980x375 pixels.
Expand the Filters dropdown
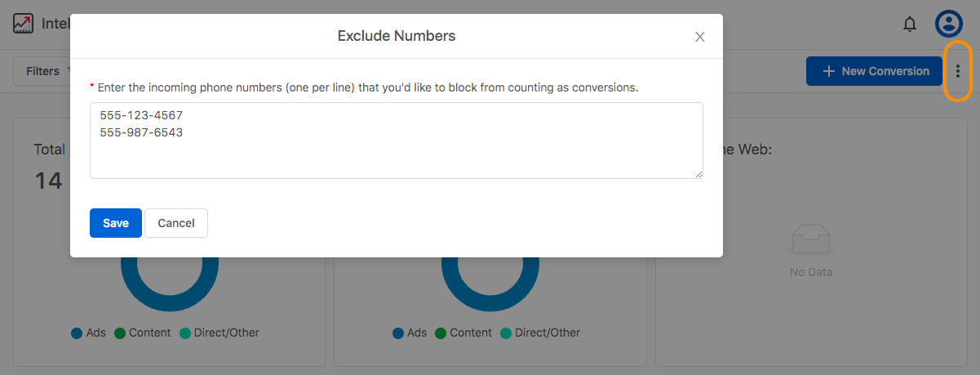pyautogui.click(x=45, y=71)
